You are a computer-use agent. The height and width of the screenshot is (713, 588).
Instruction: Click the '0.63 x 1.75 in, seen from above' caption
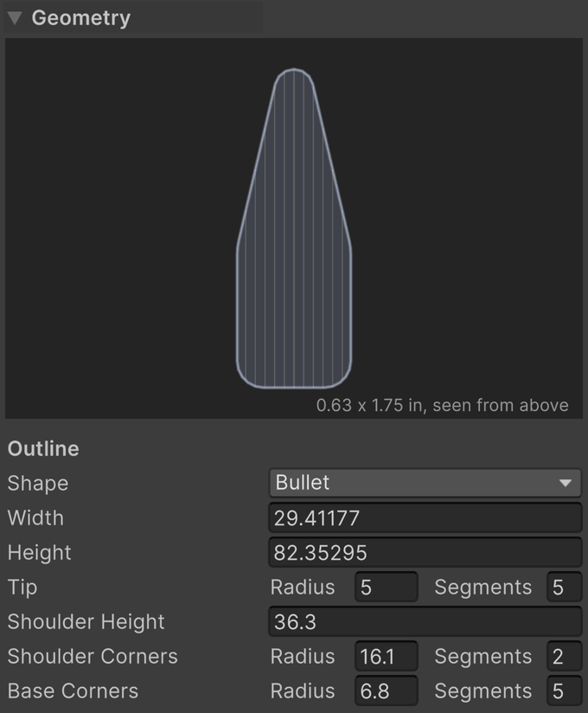point(442,405)
